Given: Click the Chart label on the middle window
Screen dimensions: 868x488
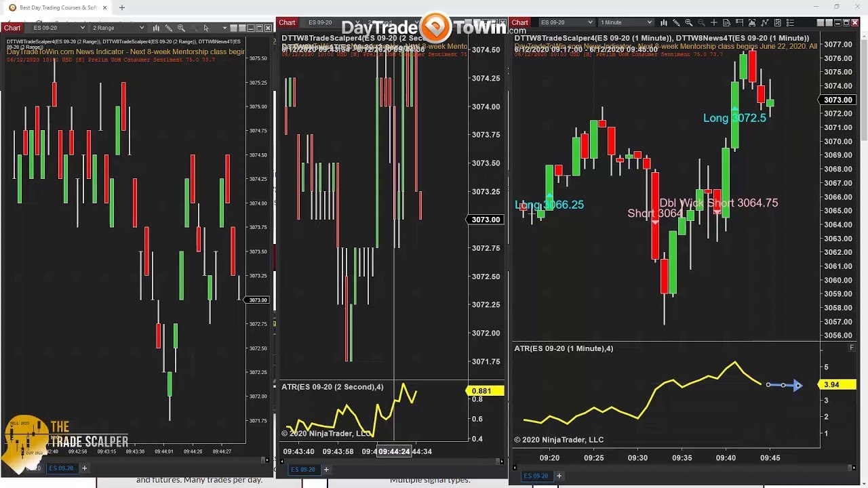Looking at the screenshot, I should pyautogui.click(x=286, y=22).
